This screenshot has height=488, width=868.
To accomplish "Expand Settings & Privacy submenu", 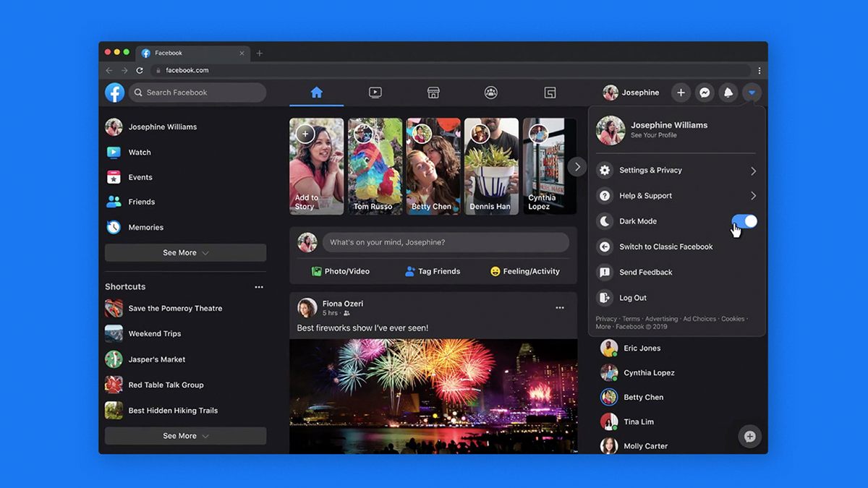I will [x=676, y=171].
